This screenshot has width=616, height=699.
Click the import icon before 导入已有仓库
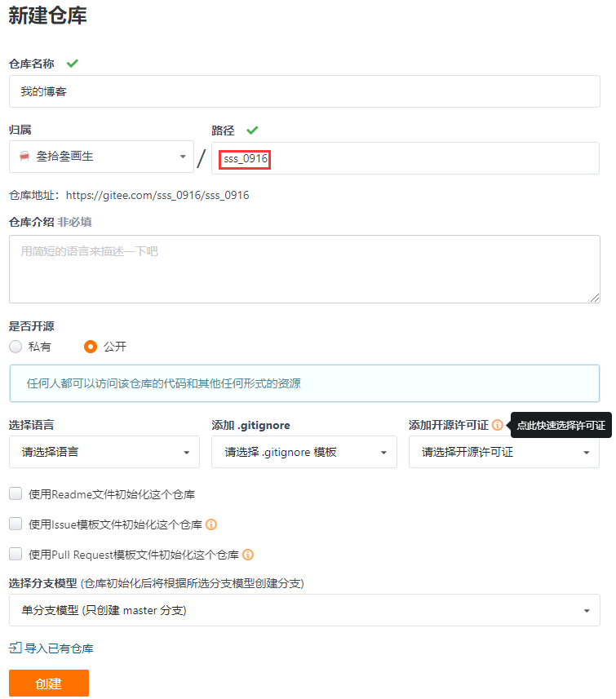pos(16,648)
